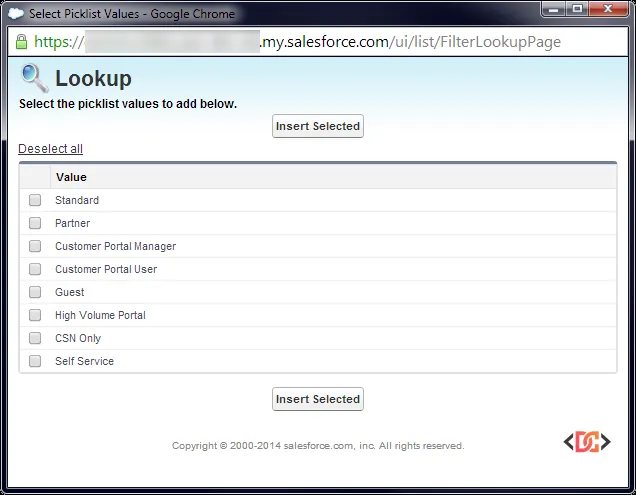Click the High Volume Portal text
The width and height of the screenshot is (636, 495).
100,315
